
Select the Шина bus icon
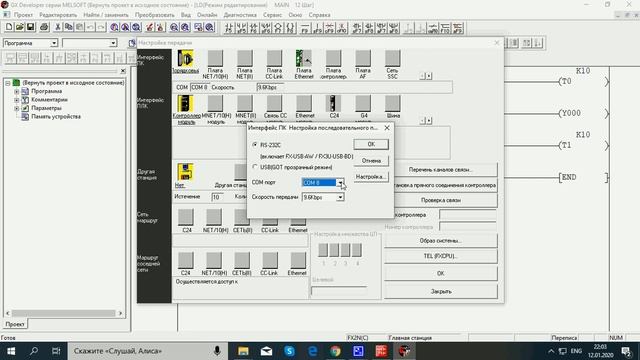tap(392, 104)
